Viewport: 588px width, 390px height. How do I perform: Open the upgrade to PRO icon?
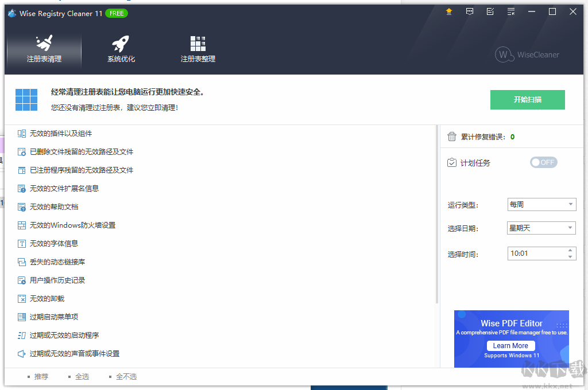pyautogui.click(x=448, y=11)
